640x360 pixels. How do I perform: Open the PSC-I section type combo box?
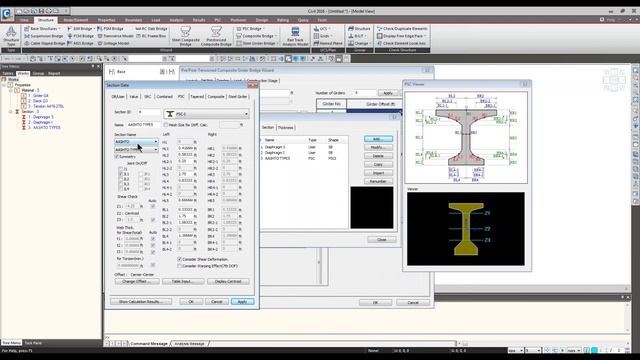point(207,114)
